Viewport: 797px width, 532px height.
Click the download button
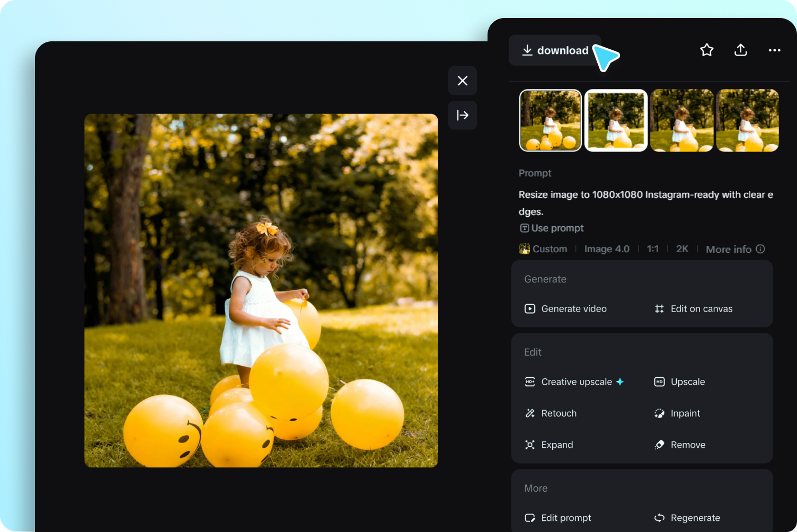(x=555, y=50)
